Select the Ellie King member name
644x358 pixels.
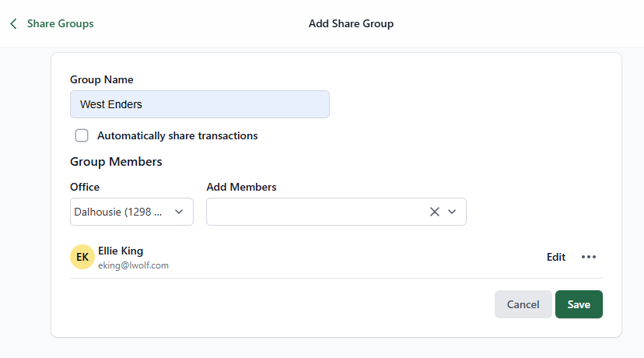(x=121, y=251)
